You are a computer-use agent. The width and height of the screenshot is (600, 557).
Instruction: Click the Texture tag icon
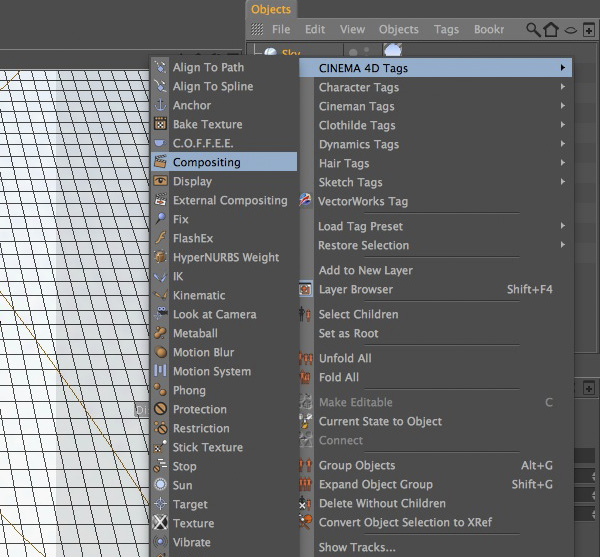(x=160, y=523)
